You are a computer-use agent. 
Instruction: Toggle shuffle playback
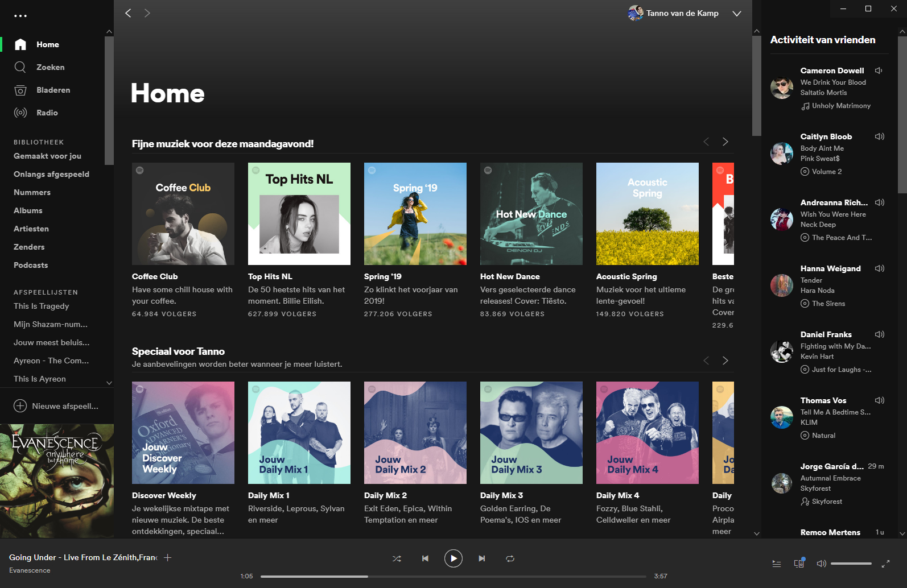coord(397,558)
